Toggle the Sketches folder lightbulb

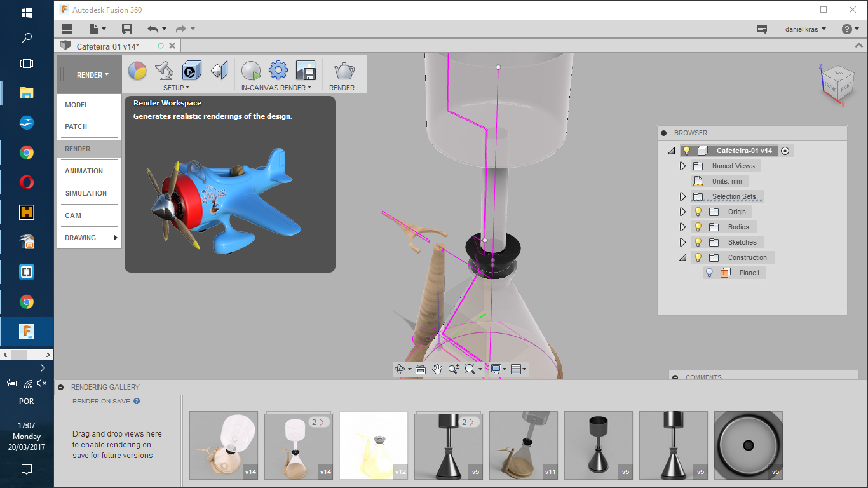(697, 242)
